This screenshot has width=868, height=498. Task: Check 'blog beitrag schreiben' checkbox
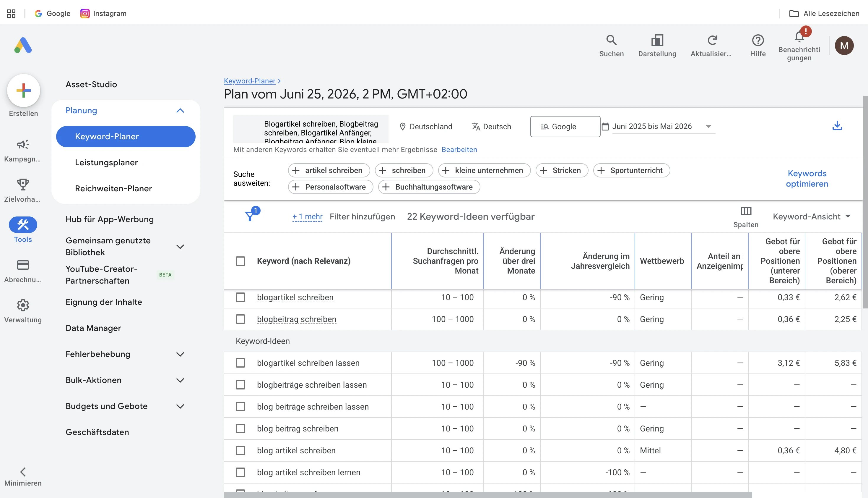[240, 429]
